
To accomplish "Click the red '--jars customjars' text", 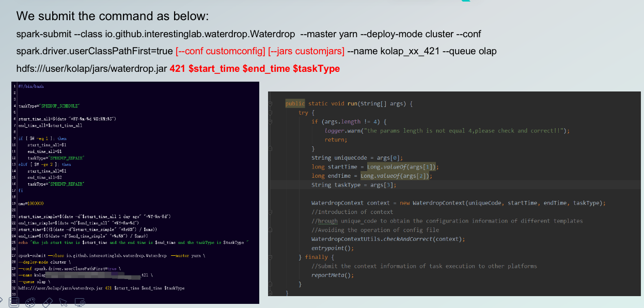I will tap(306, 51).
